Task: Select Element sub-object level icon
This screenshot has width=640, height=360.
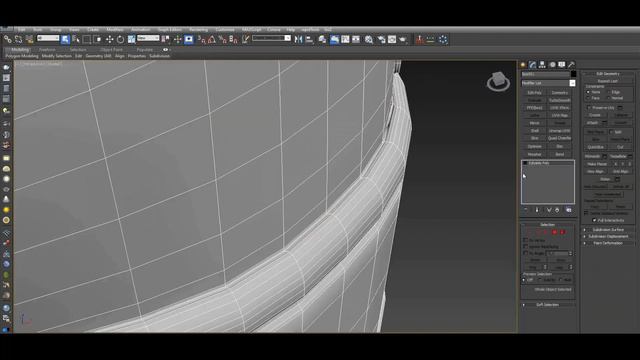Action: (x=562, y=232)
